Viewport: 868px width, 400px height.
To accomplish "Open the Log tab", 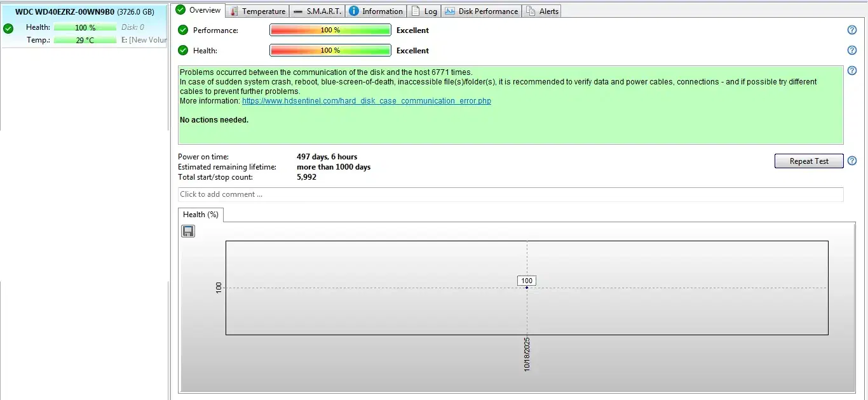I will click(x=424, y=11).
